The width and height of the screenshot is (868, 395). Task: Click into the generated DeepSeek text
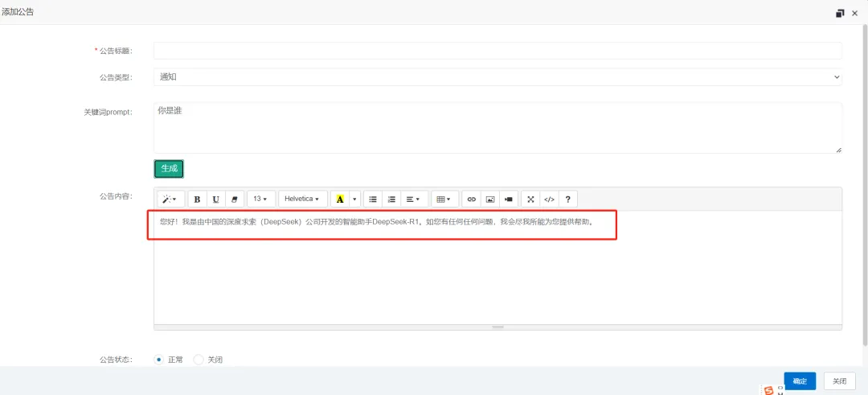click(x=376, y=221)
